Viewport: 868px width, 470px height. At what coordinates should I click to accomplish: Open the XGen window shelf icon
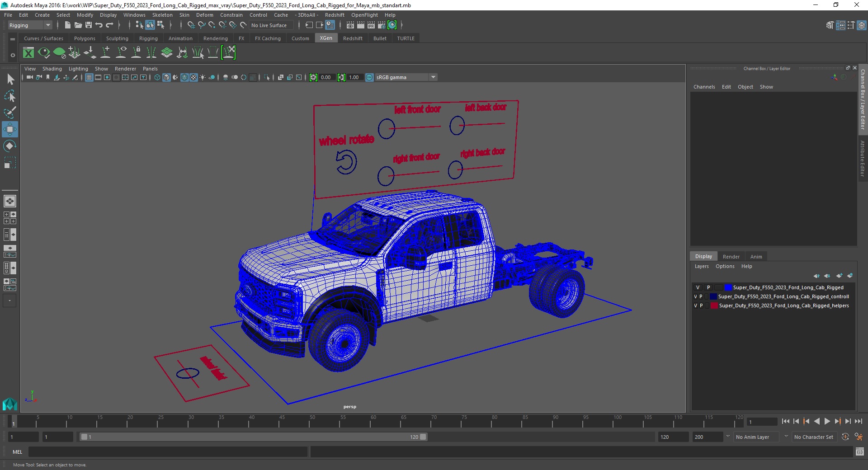click(x=28, y=53)
